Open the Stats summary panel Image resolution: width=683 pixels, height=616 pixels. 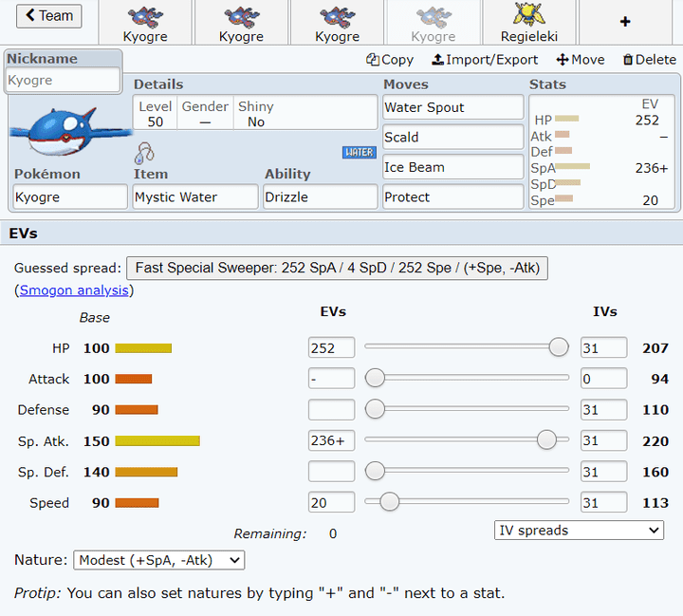tap(601, 152)
